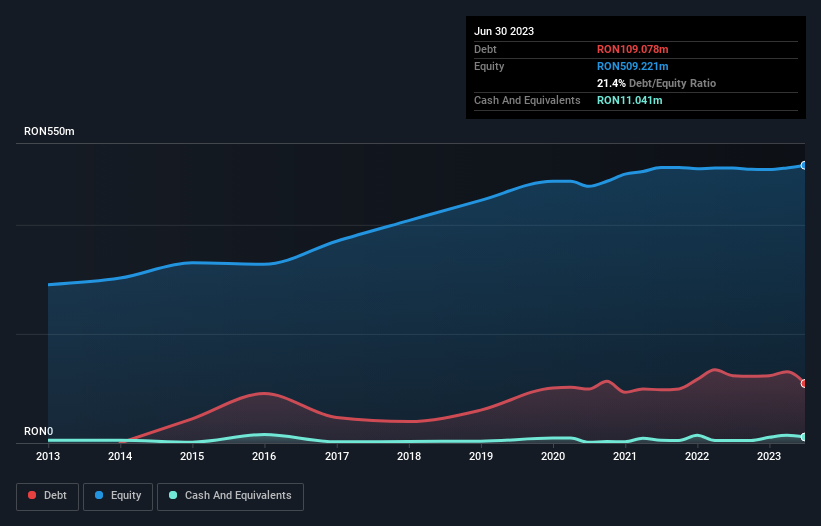
Task: Click the Debt label in tooltip
Action: pos(485,49)
